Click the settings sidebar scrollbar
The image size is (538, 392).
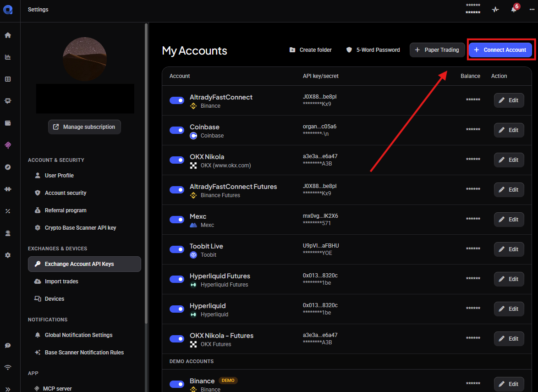tap(146, 173)
